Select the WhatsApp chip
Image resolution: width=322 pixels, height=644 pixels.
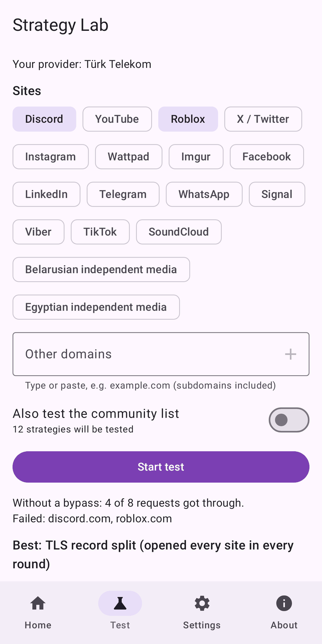tap(204, 194)
